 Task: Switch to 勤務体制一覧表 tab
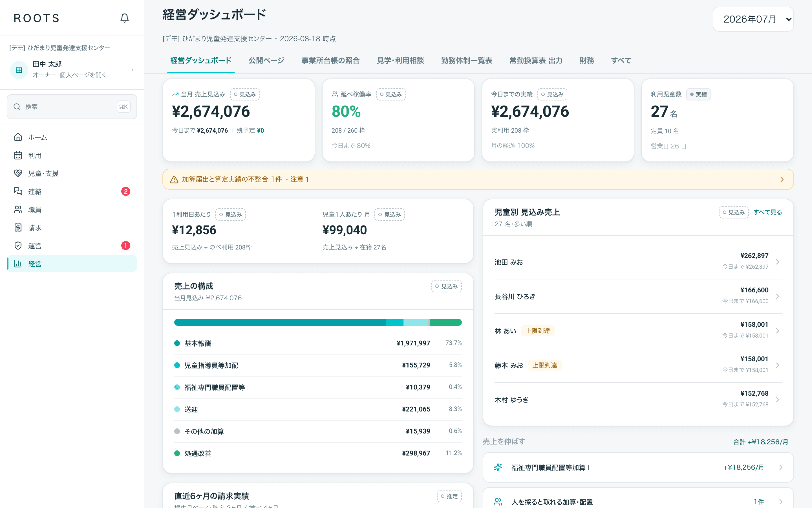click(466, 60)
